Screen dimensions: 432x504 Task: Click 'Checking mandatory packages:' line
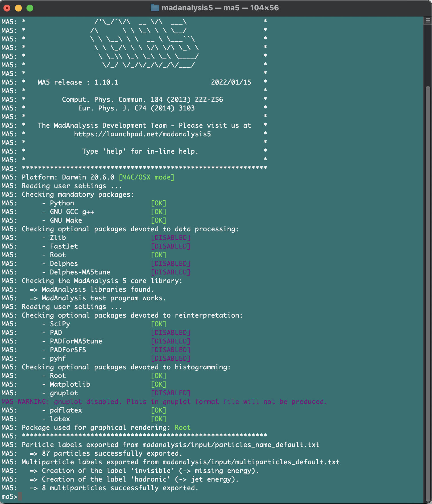(x=78, y=194)
